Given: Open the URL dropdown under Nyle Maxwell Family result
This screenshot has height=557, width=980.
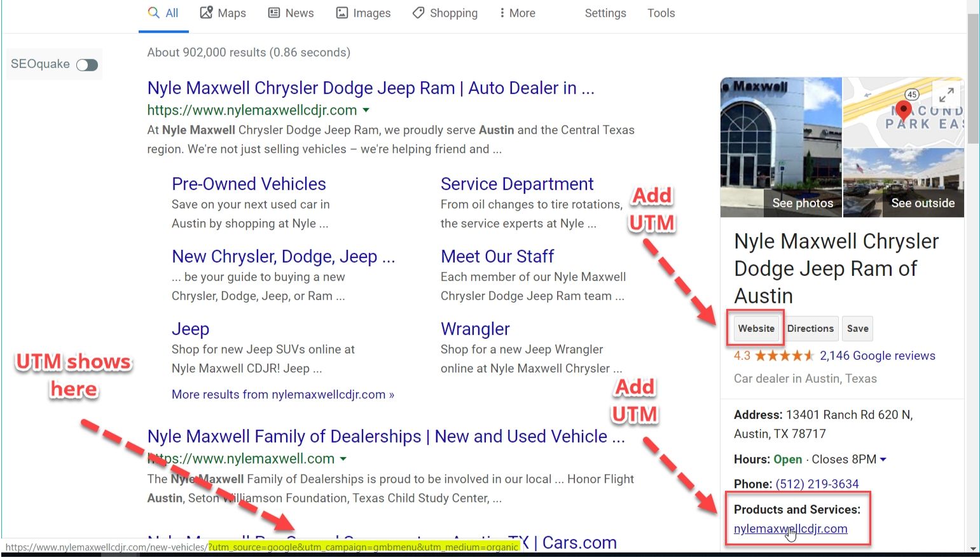Looking at the screenshot, I should point(344,458).
